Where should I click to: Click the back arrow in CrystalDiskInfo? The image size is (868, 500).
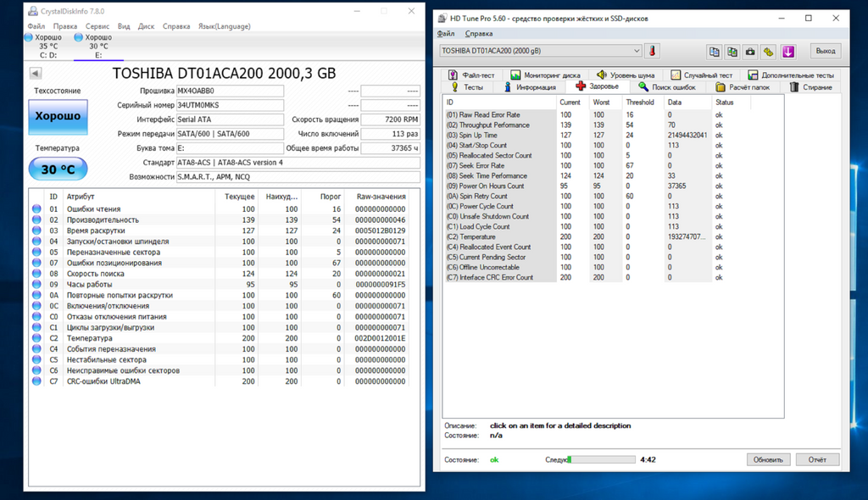36,73
